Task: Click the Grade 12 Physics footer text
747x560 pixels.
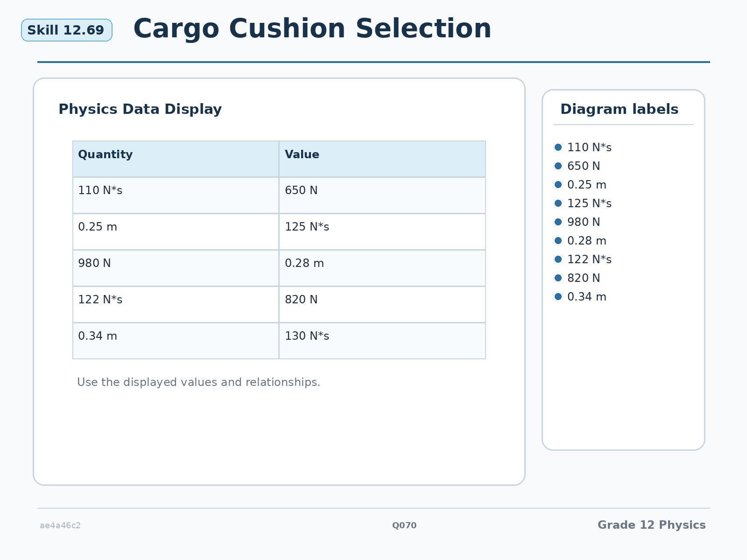Action: coord(652,525)
